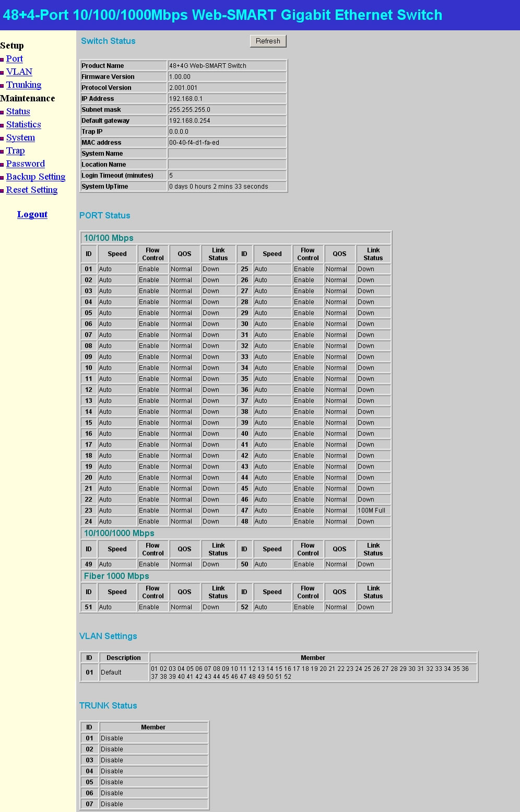Go to the Password page link
520x812 pixels.
point(26,164)
